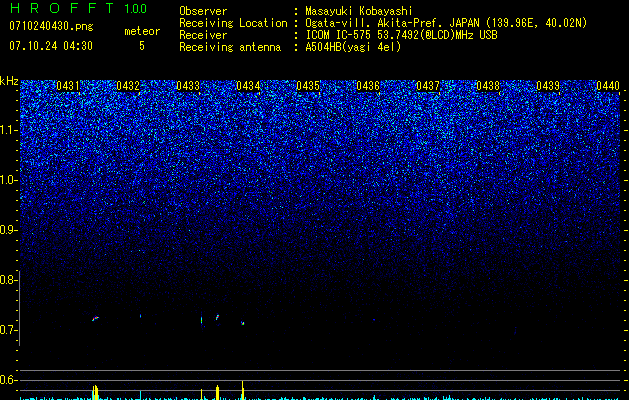Viewport: 629px width, 400px height.
Task: Click the ICOM IC-575 53.7492 MHz USB receiver text
Action: [x=401, y=35]
